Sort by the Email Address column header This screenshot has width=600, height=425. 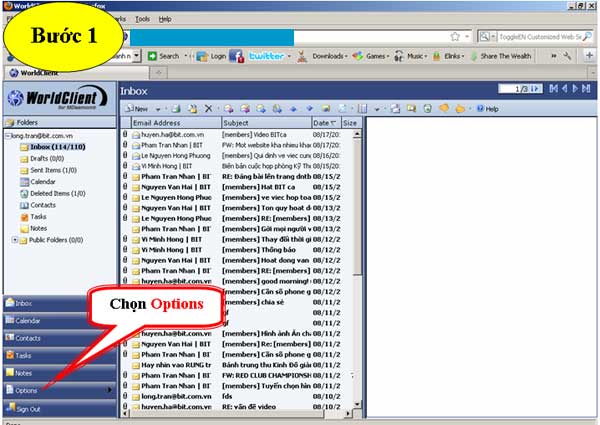click(x=176, y=123)
